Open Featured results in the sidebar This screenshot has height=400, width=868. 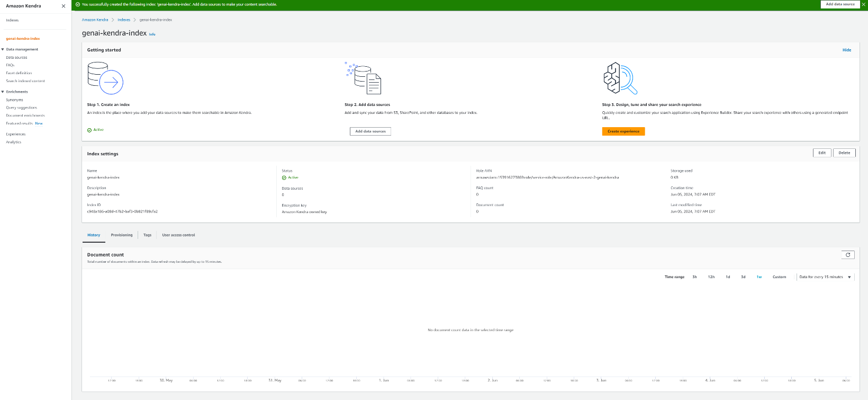20,123
